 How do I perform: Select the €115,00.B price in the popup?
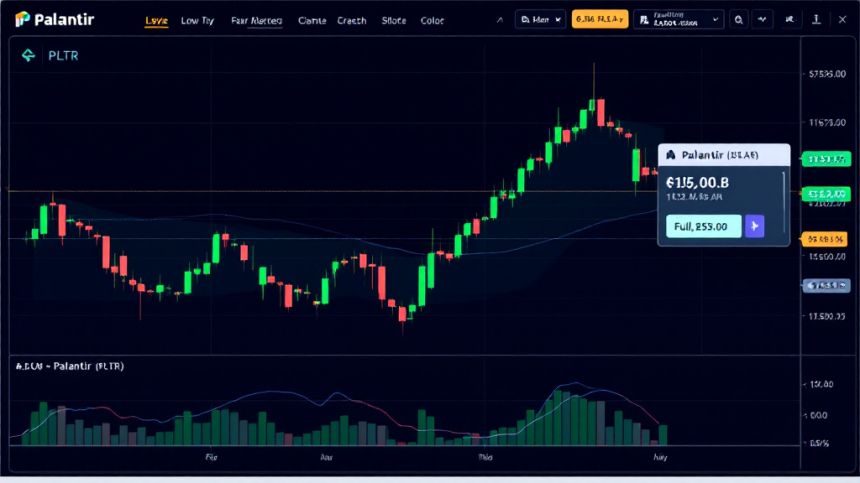(x=697, y=183)
